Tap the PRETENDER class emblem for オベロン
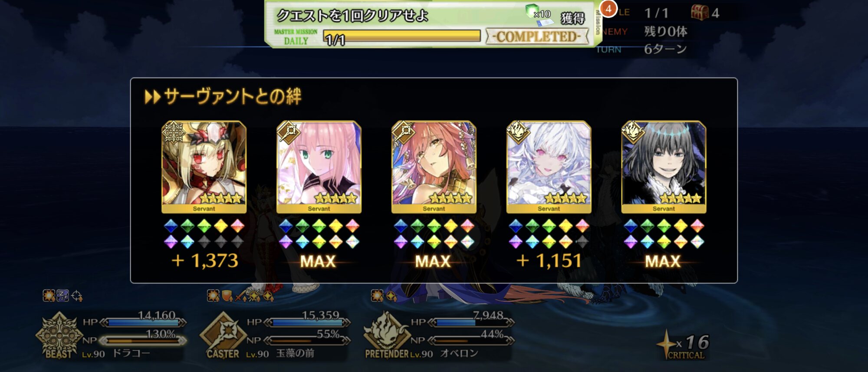868x372 pixels. click(386, 336)
